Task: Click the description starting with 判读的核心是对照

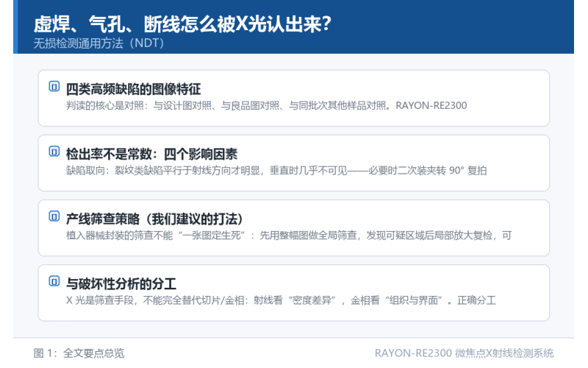Action: [267, 106]
